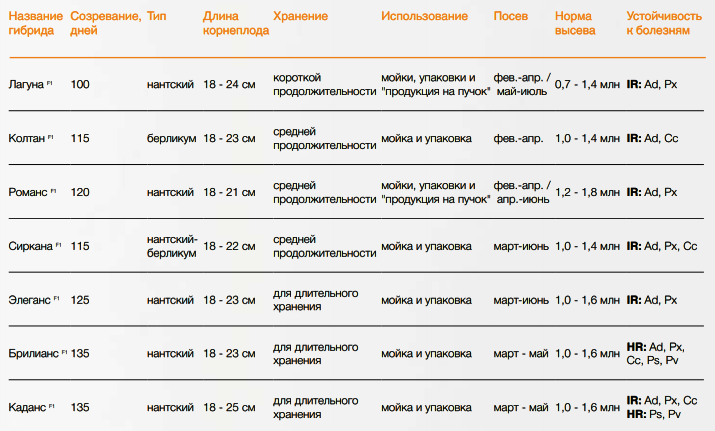Viewport: 715px width, 431px height.
Task: Select the hybrid name "Романс F1"
Action: click(31, 192)
